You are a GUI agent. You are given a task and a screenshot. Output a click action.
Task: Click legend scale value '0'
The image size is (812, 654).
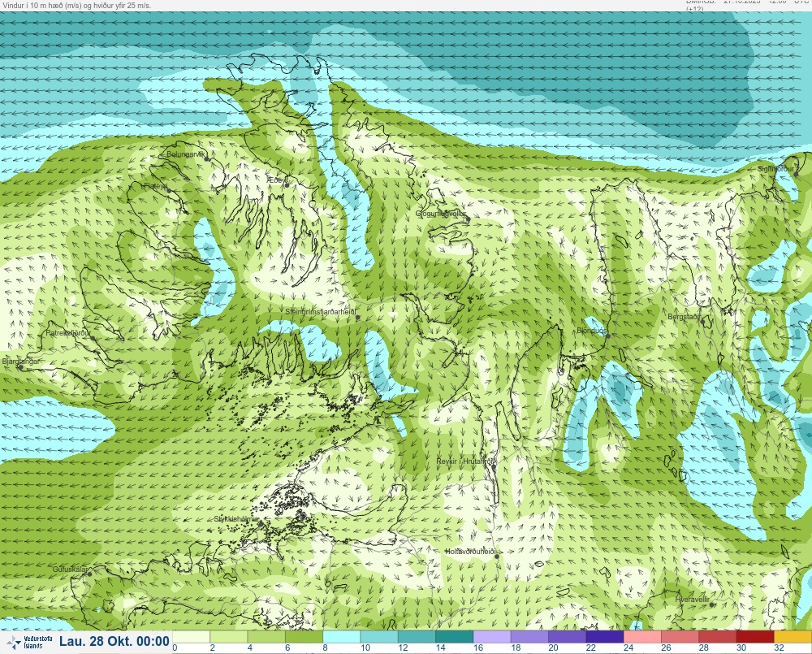point(175,648)
